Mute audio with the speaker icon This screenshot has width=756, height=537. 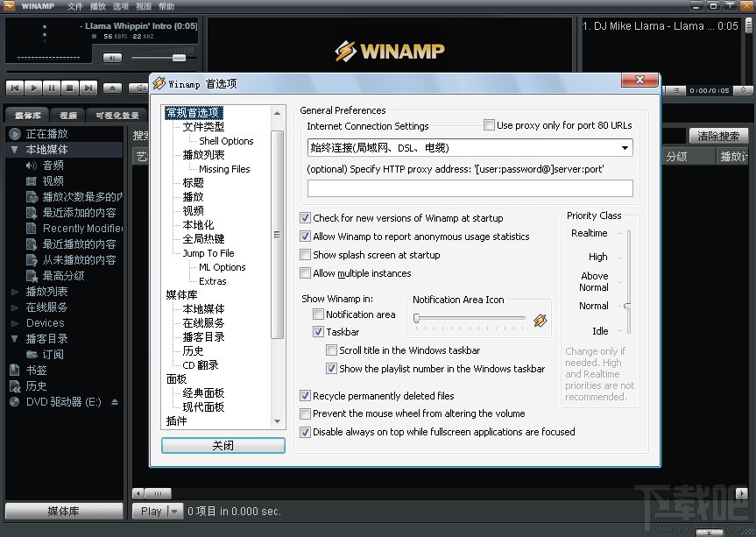point(113,57)
